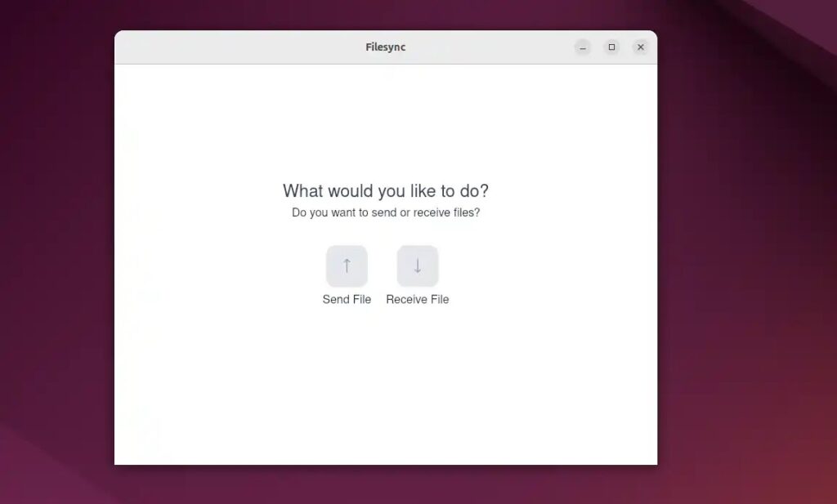Click 'Do you want to send or receive files?' text

(x=386, y=213)
